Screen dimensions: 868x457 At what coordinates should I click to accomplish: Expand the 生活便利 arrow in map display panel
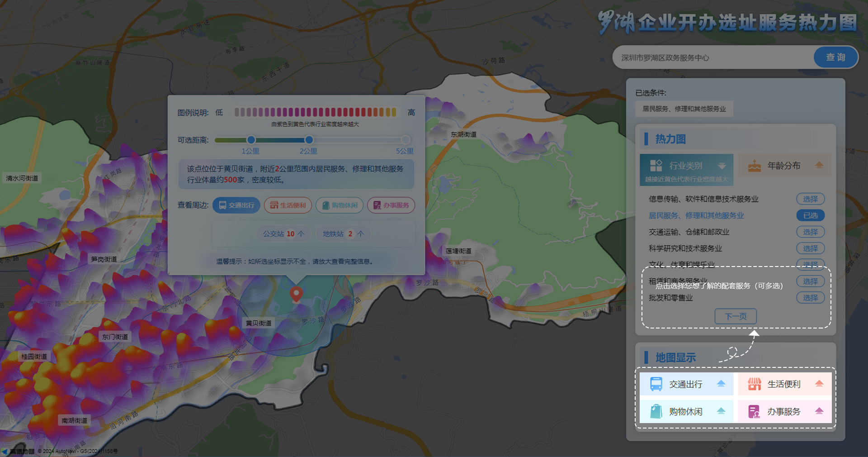point(819,384)
